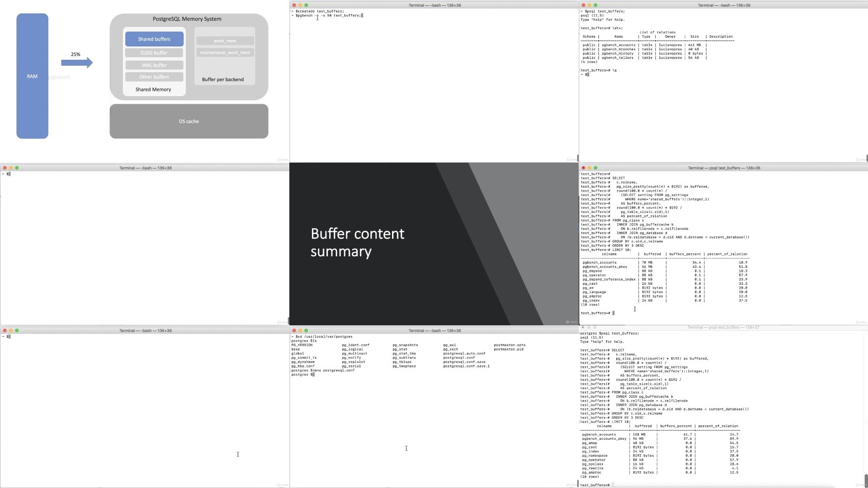Click yellow minimize button on List of relations terminal

click(x=589, y=5)
